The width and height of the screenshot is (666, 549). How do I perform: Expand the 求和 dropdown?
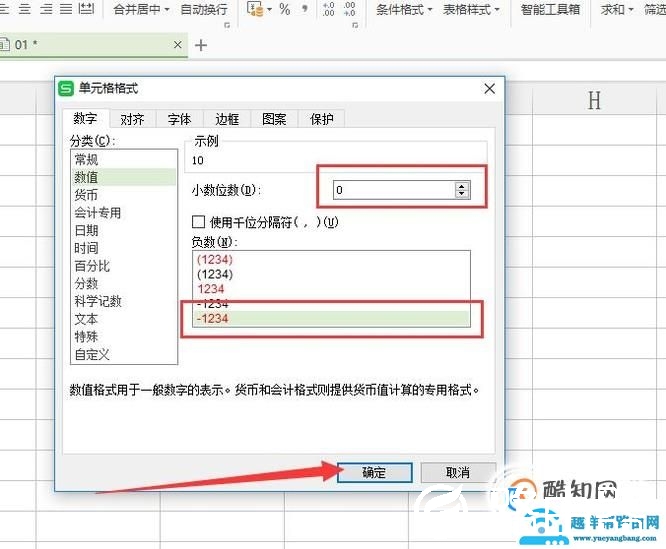pos(630,9)
